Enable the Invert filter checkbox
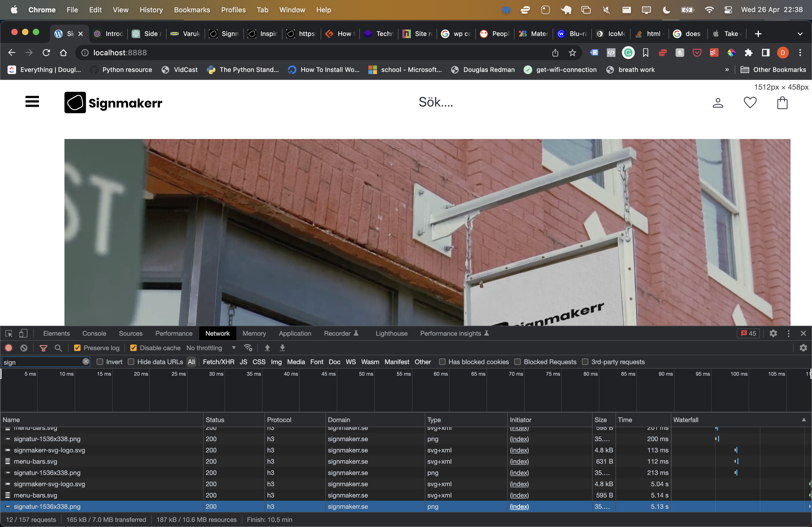The height and width of the screenshot is (527, 812). tap(100, 362)
